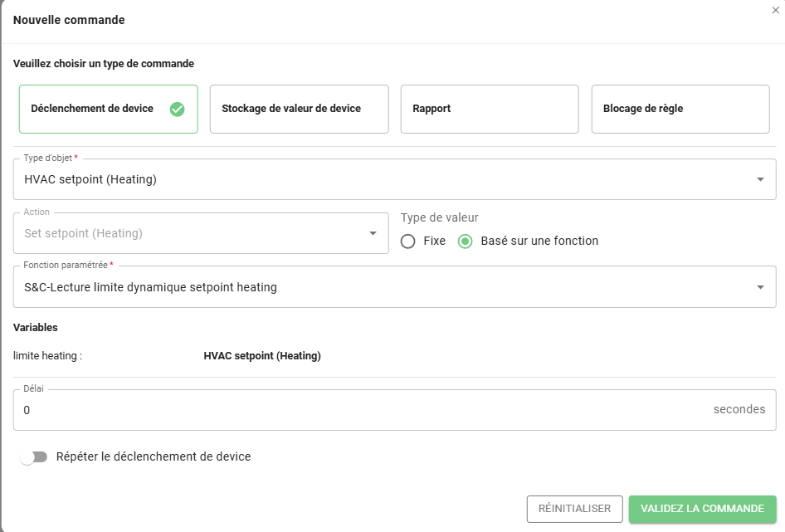785x532 pixels.
Task: Focus the Délai seconds input field
Action: pos(357,410)
